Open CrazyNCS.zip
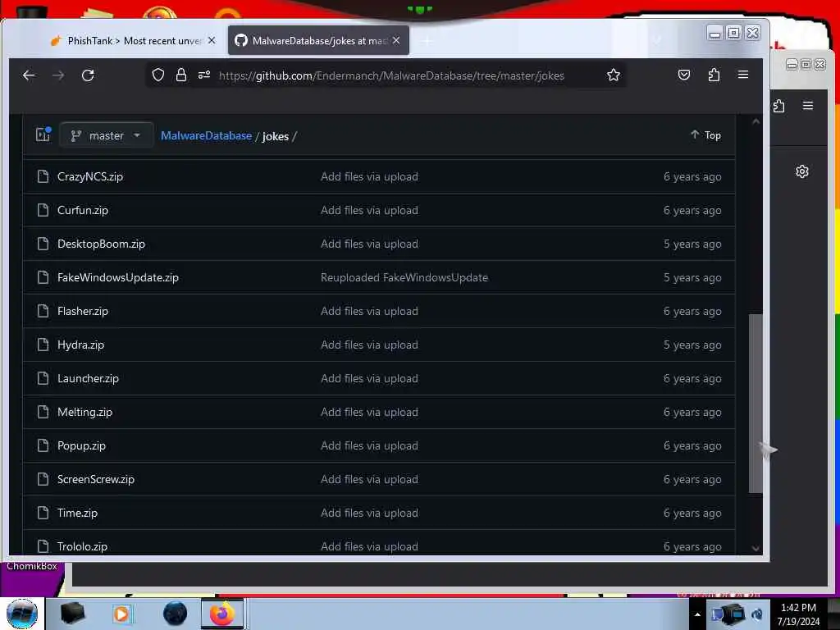The width and height of the screenshot is (840, 630). point(90,176)
